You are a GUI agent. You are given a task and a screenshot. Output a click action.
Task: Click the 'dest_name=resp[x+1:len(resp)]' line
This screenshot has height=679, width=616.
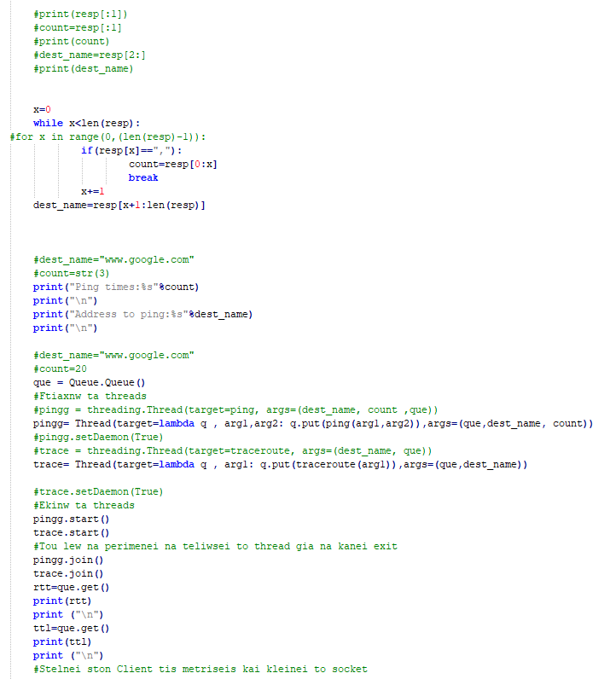[119, 205]
